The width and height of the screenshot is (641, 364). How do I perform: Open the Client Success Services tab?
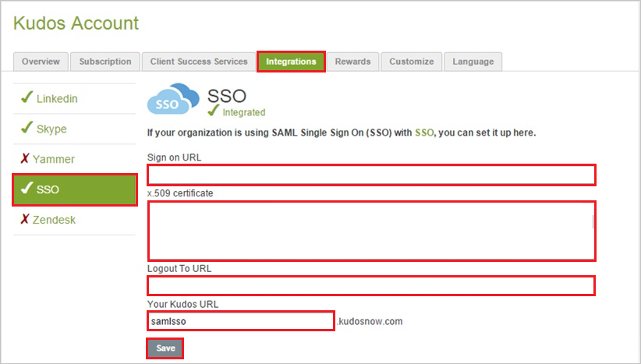pyautogui.click(x=199, y=62)
